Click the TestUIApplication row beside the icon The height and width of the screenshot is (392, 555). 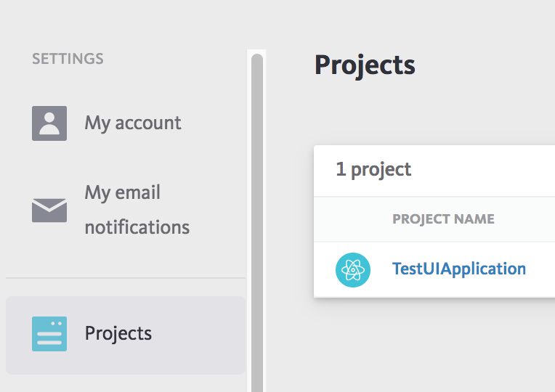point(434,269)
